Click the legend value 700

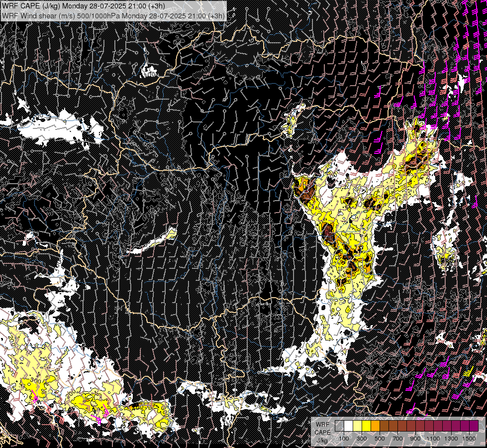pyautogui.click(x=397, y=439)
